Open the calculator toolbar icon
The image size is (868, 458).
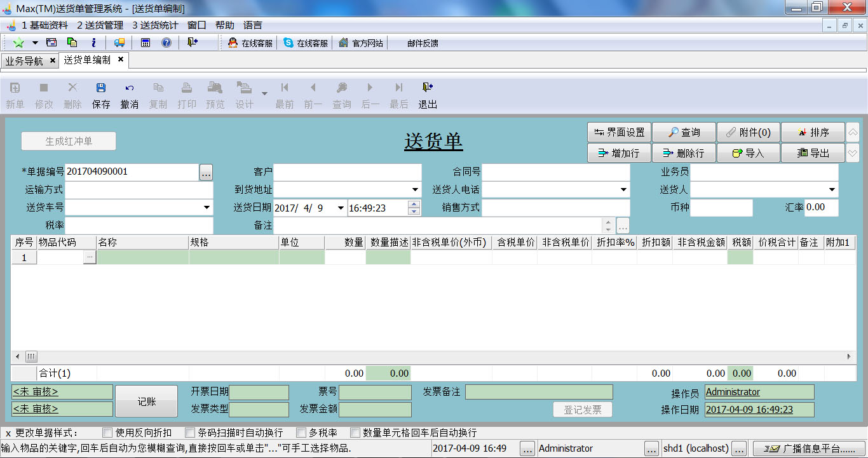tap(146, 43)
